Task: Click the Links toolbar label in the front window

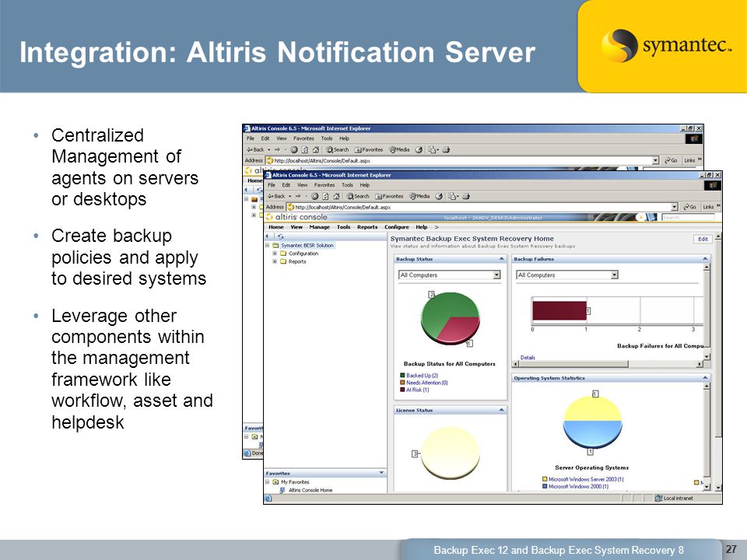Action: click(x=708, y=207)
